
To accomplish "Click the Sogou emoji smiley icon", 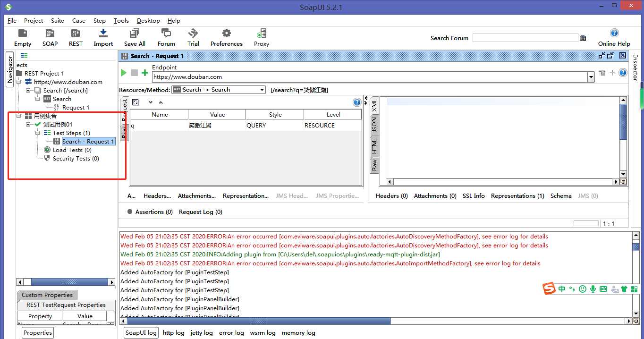I will click(x=583, y=289).
